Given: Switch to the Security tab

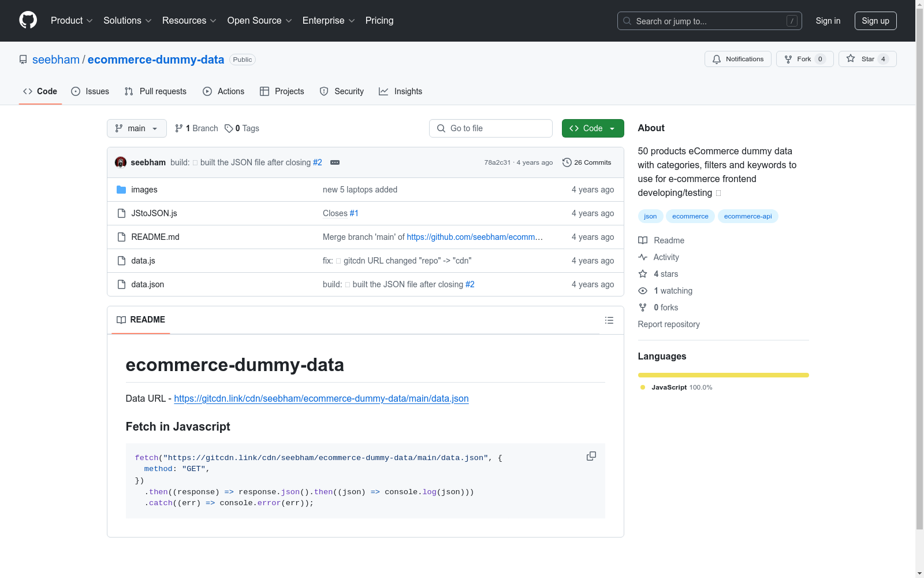Looking at the screenshot, I should click(342, 91).
